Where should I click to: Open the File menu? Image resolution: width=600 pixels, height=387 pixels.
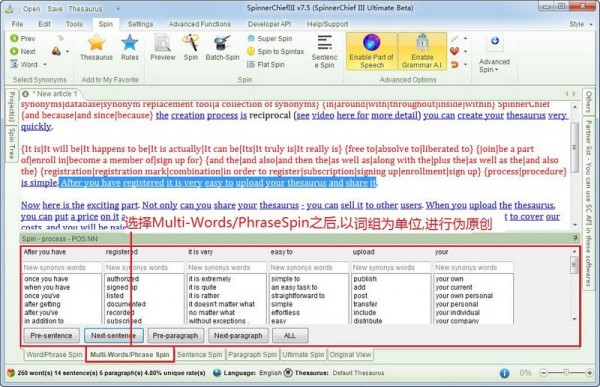point(17,24)
